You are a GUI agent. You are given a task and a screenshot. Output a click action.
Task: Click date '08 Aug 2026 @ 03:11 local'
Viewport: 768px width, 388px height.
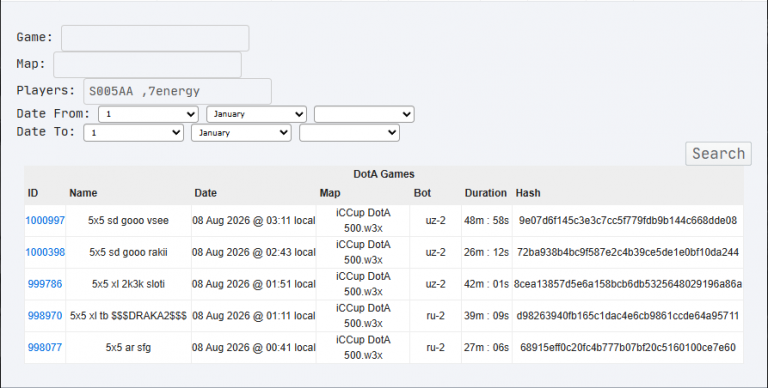(x=254, y=220)
